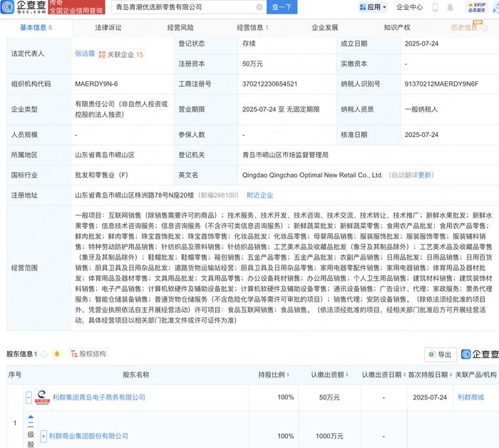Image resolution: width=499 pixels, height=448 pixels.
Task: Click the info icon beside 股东信息
Action: (44, 354)
